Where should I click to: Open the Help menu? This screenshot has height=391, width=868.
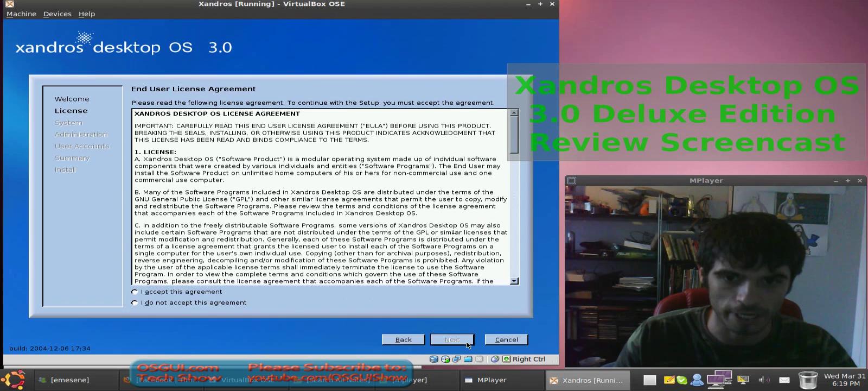click(86, 14)
